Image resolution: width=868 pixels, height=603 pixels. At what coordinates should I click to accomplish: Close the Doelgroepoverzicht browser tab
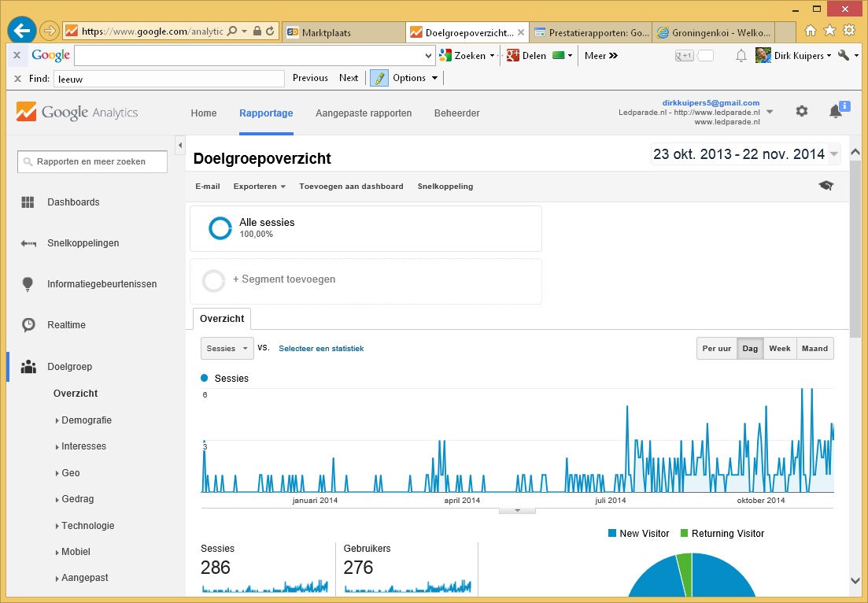tap(520, 32)
